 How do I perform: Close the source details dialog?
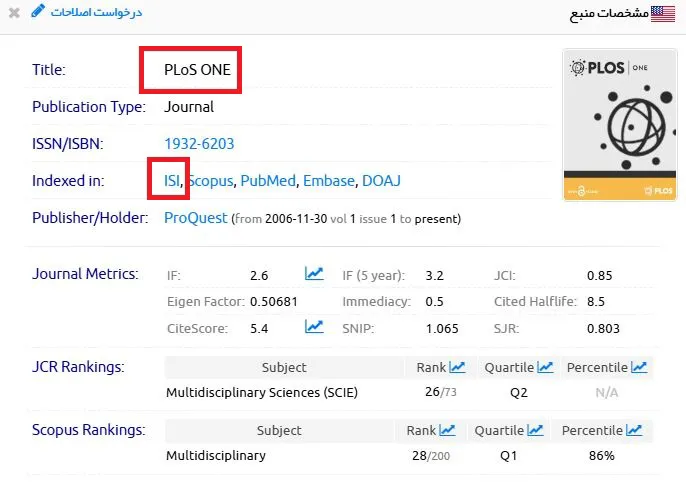pyautogui.click(x=14, y=13)
